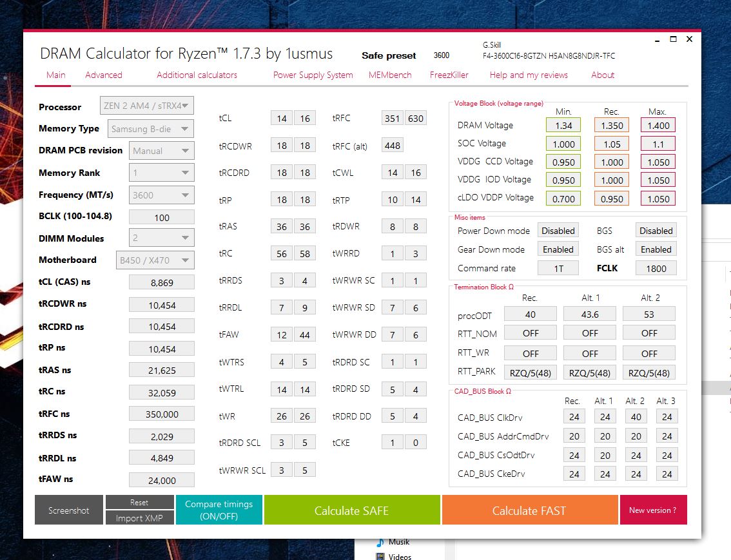Screen dimensions: 731x560
Task: Close the DRAM Calculator window
Action: click(690, 39)
